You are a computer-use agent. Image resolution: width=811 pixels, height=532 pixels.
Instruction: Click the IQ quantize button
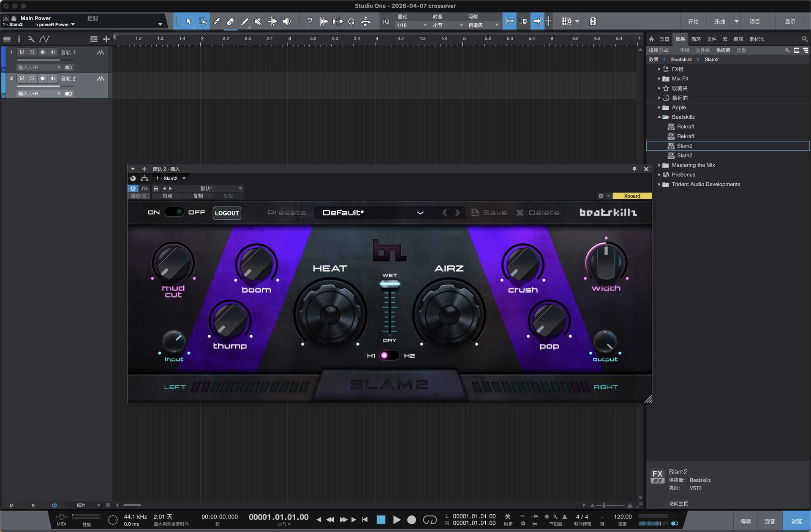pyautogui.click(x=386, y=22)
